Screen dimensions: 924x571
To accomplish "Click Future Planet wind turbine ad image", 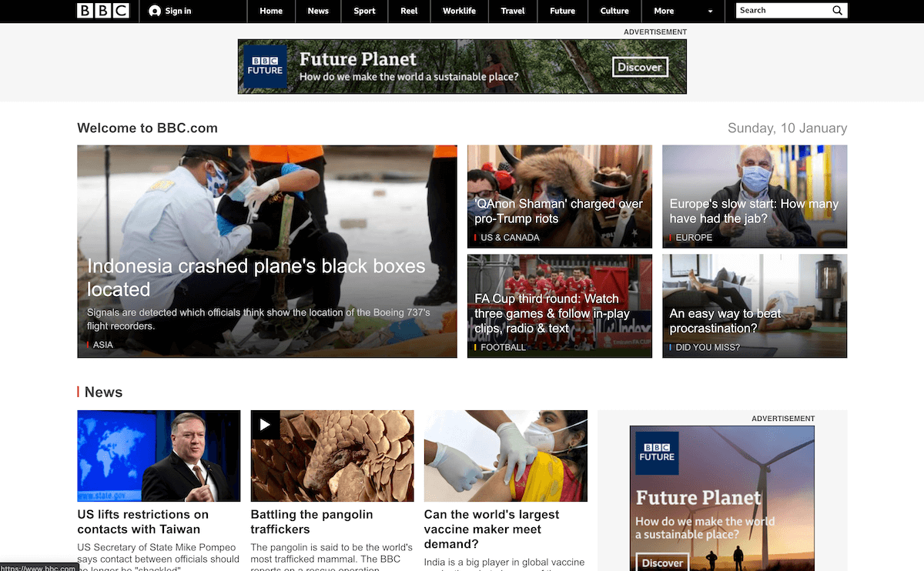I will point(722,498).
